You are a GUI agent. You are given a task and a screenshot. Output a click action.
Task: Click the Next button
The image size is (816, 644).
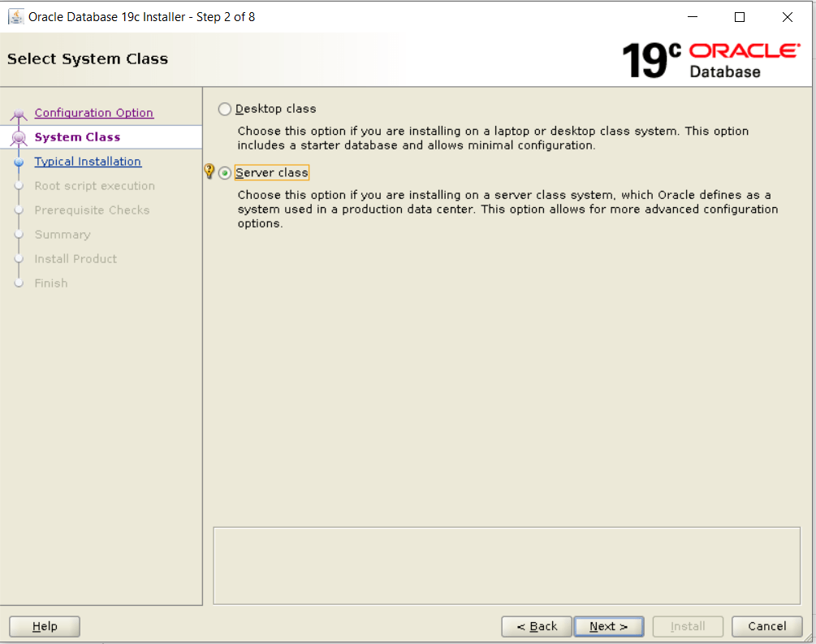click(608, 626)
